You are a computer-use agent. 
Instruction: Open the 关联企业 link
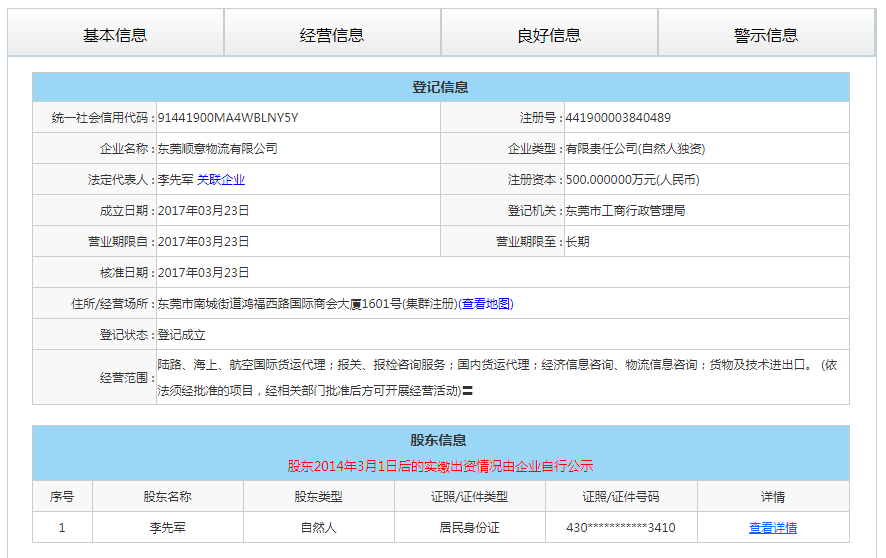221,180
